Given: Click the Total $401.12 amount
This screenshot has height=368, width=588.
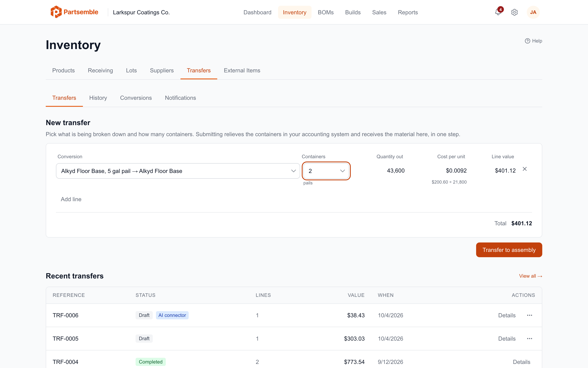Looking at the screenshot, I should (x=521, y=223).
